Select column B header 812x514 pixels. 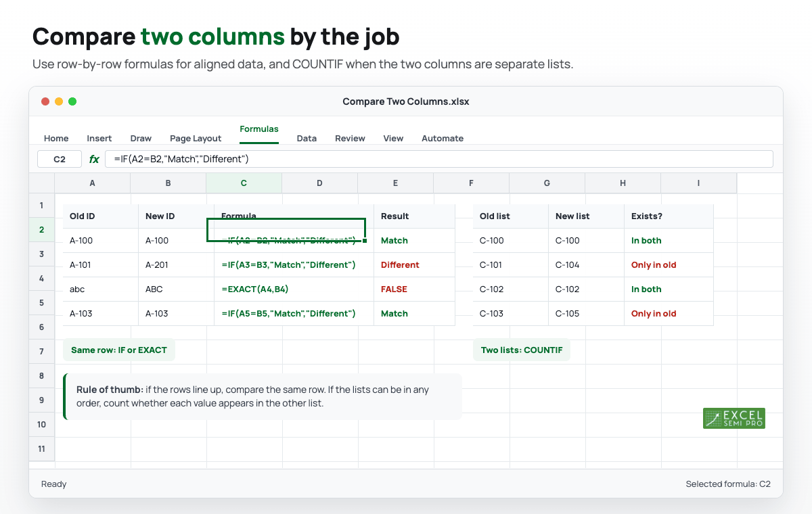(168, 183)
